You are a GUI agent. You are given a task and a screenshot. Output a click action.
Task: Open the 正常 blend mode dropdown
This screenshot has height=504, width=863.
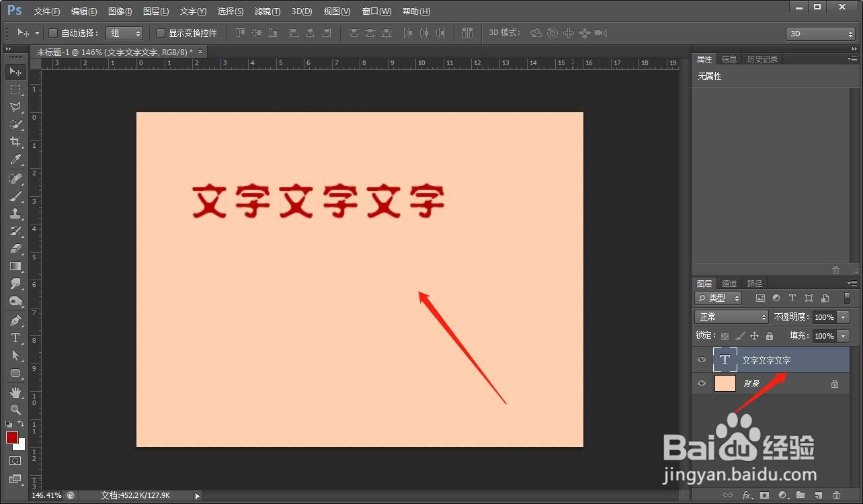pos(731,317)
